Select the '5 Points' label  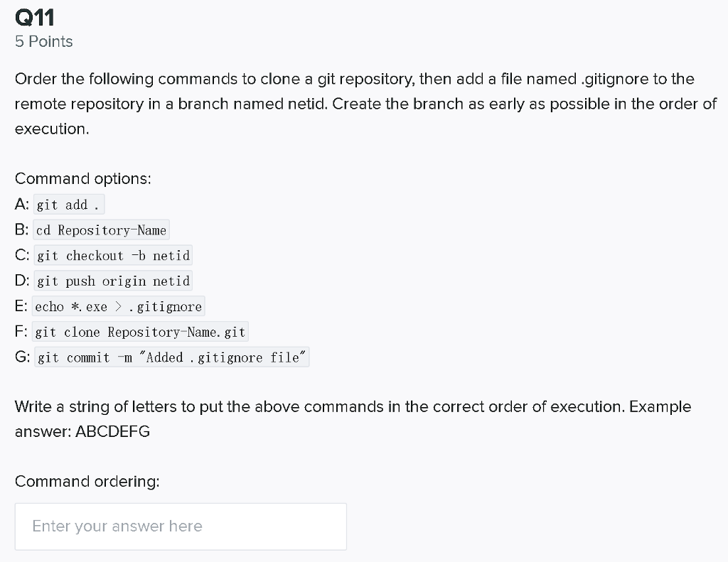point(43,42)
